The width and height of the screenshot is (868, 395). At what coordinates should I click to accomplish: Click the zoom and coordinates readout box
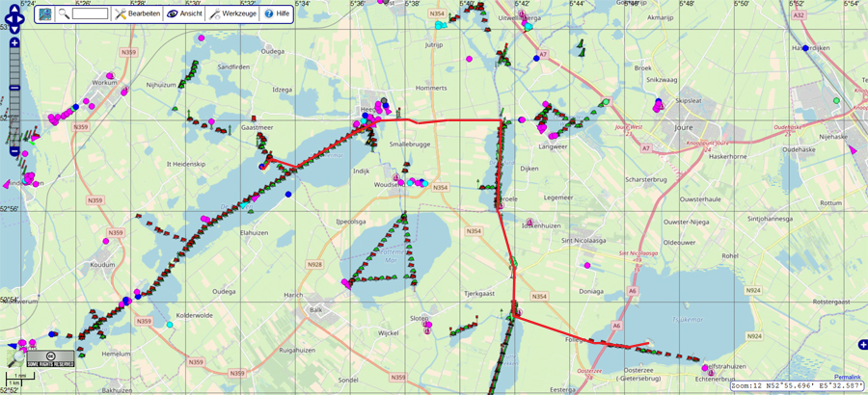[796, 385]
